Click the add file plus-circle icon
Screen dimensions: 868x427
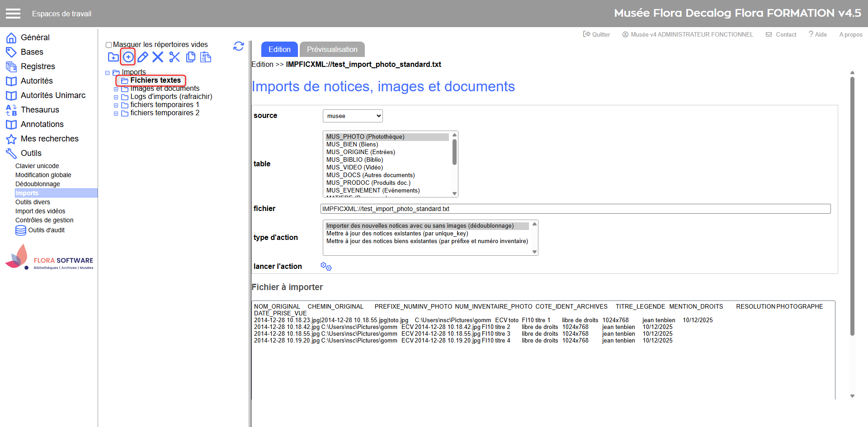click(x=128, y=57)
